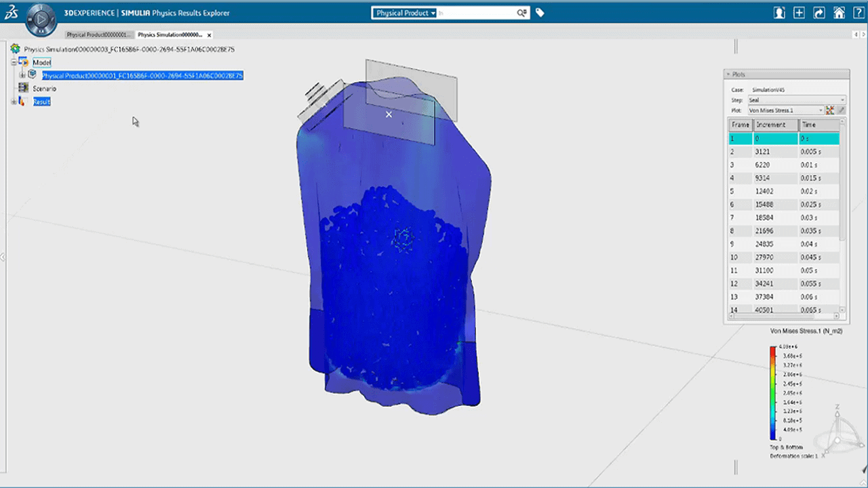Screen dimensions: 868x488
Task: Click the search magnifier icon in search box
Action: (x=521, y=13)
